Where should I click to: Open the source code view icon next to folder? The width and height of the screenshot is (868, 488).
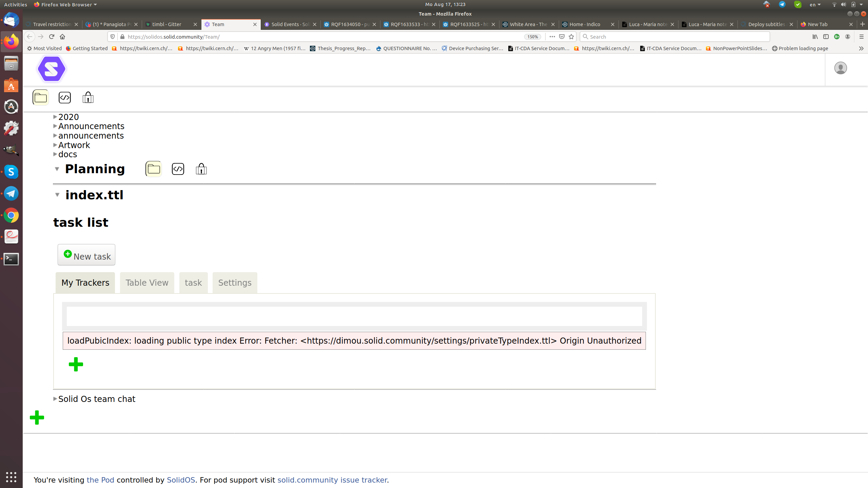(64, 97)
